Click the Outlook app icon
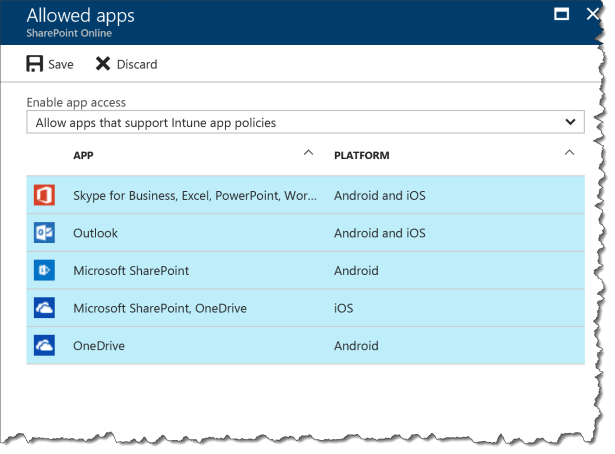Viewport: 615px width, 454px height. [x=44, y=232]
